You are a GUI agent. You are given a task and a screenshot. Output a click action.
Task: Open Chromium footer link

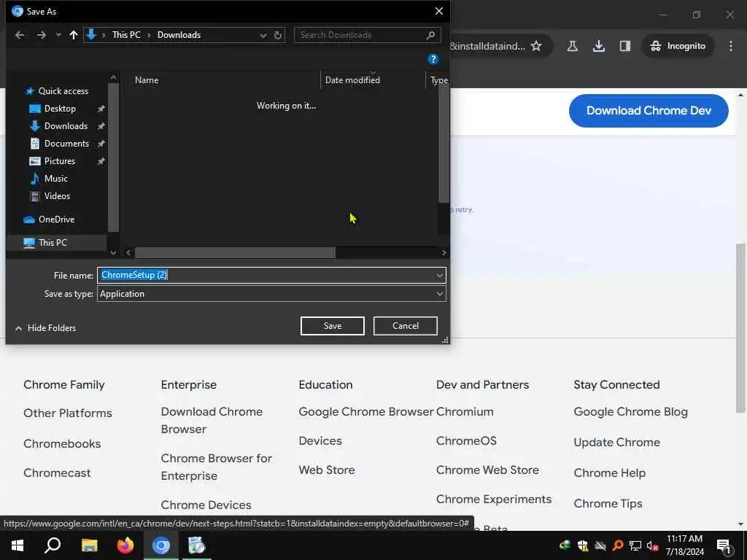tap(465, 412)
